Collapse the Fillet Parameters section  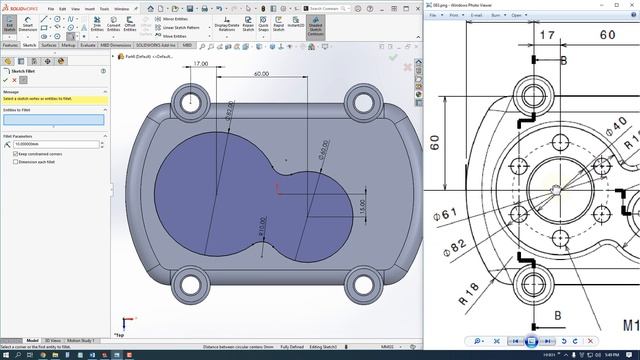105,136
